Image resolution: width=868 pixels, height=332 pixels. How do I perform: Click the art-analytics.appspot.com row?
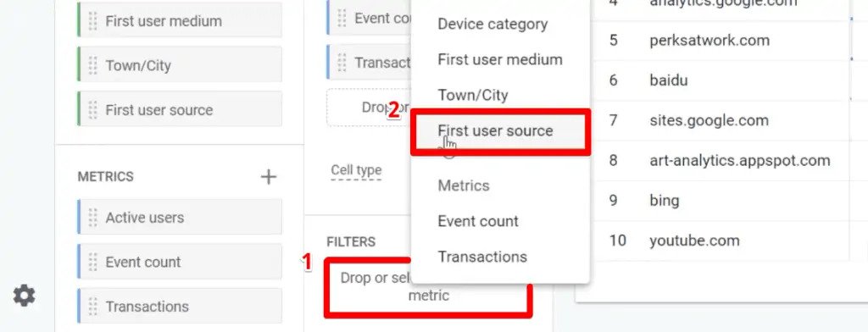721,160
